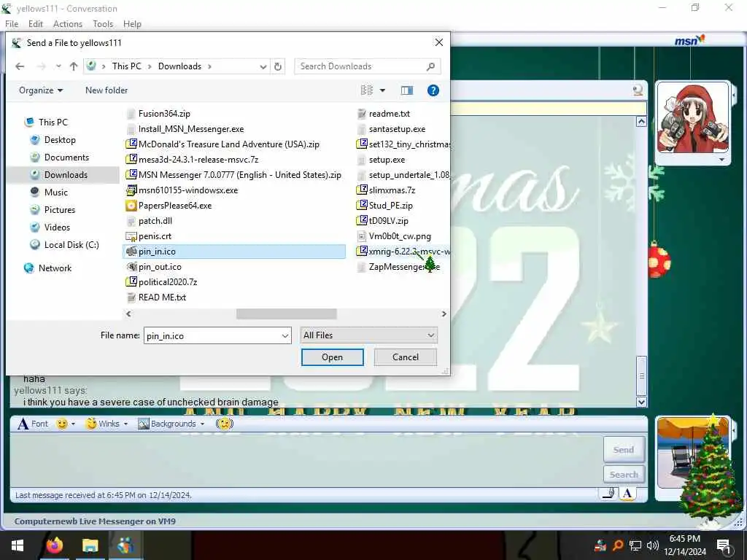
Task: Open File Explorer from the taskbar
Action: tap(90, 545)
